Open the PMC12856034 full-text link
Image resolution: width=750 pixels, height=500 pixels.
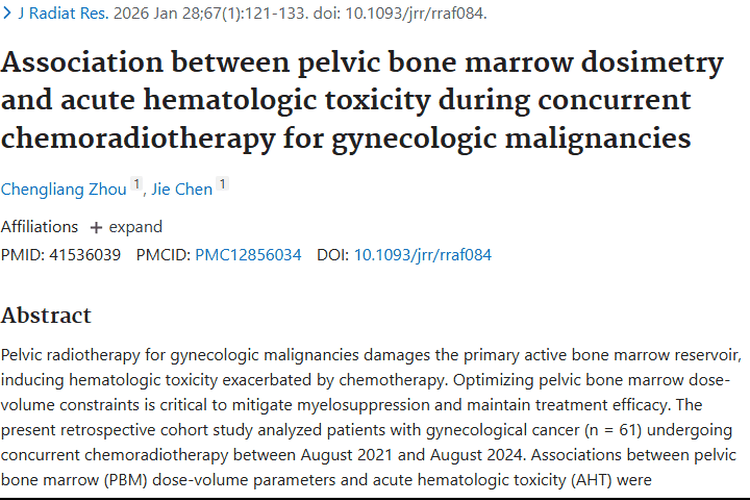[248, 255]
